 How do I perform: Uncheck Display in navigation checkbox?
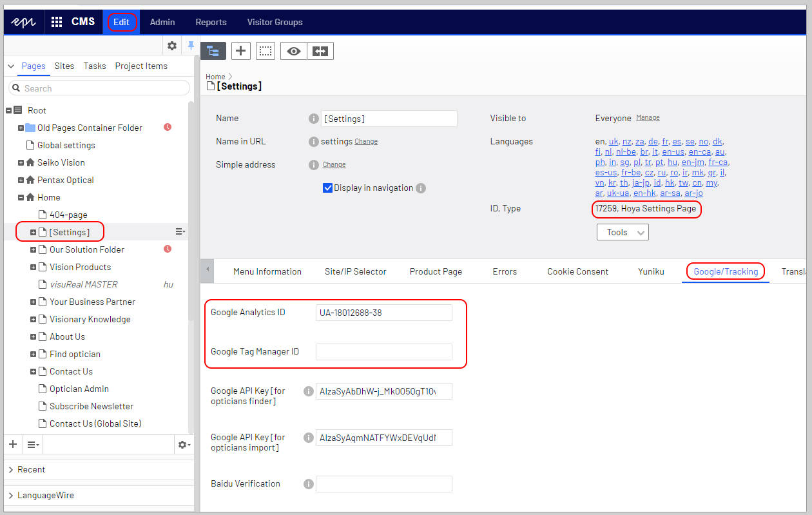(x=327, y=188)
